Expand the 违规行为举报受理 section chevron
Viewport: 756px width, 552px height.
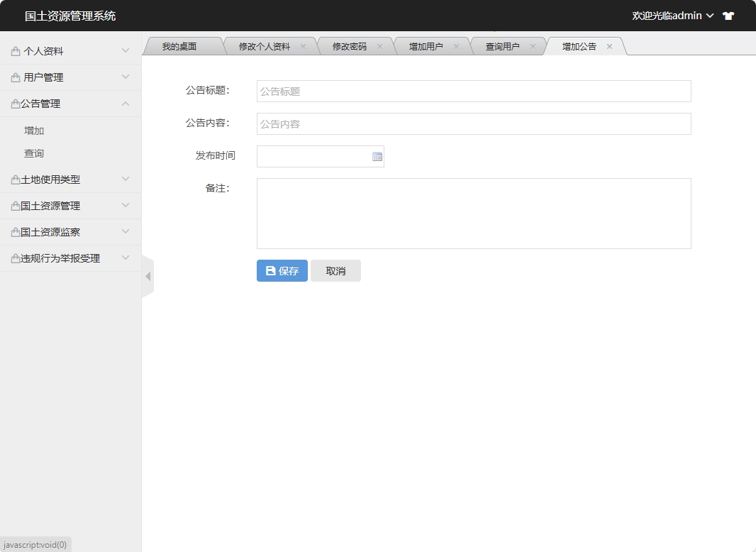tap(126, 258)
